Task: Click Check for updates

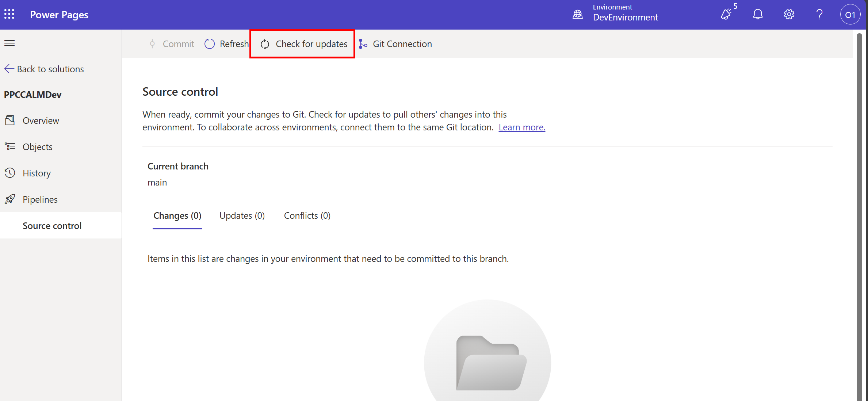Action: click(x=303, y=44)
